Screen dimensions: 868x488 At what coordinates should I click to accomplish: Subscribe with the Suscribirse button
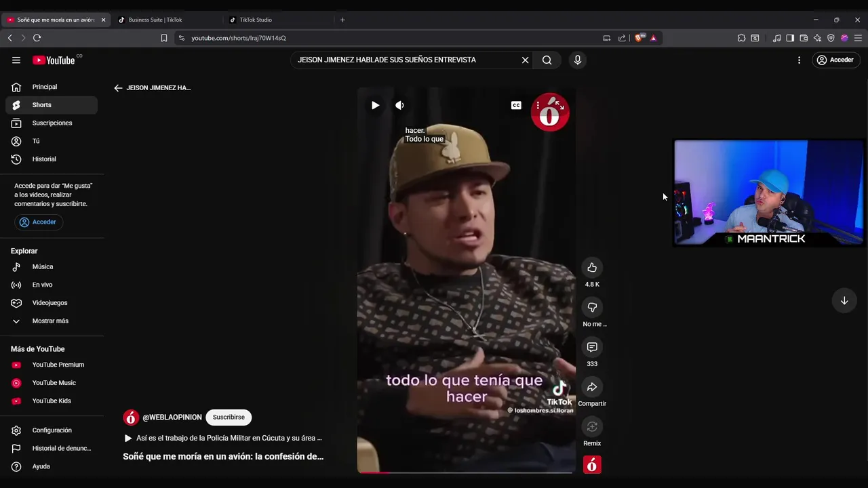coord(229,418)
